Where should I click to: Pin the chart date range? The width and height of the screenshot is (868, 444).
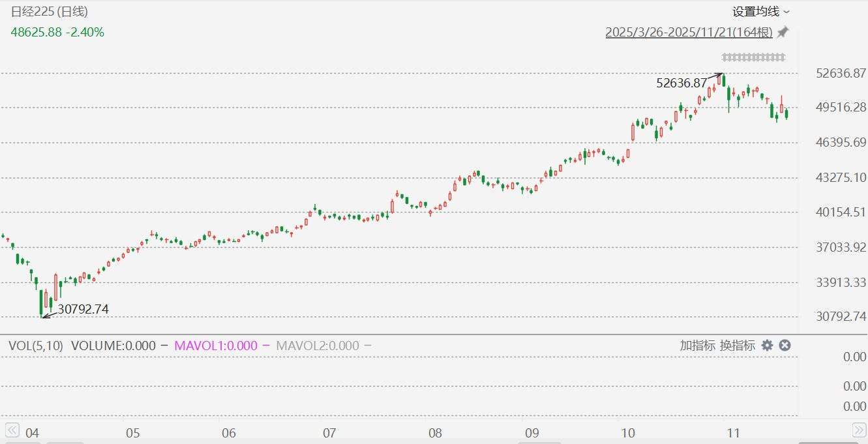(x=783, y=32)
